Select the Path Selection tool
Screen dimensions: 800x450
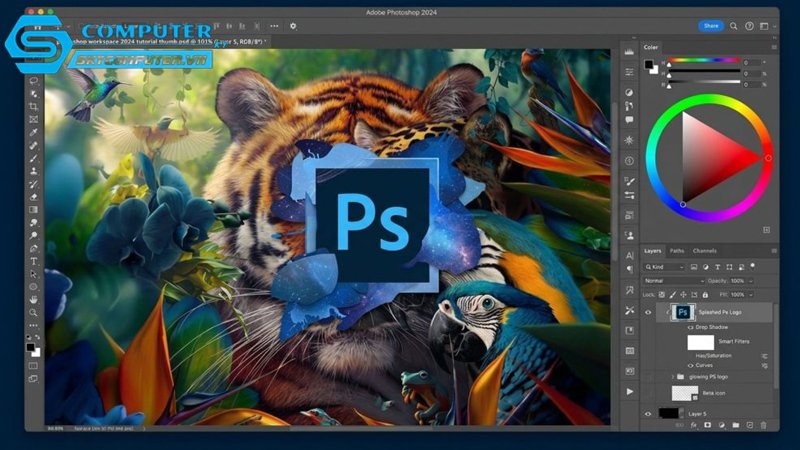34,274
